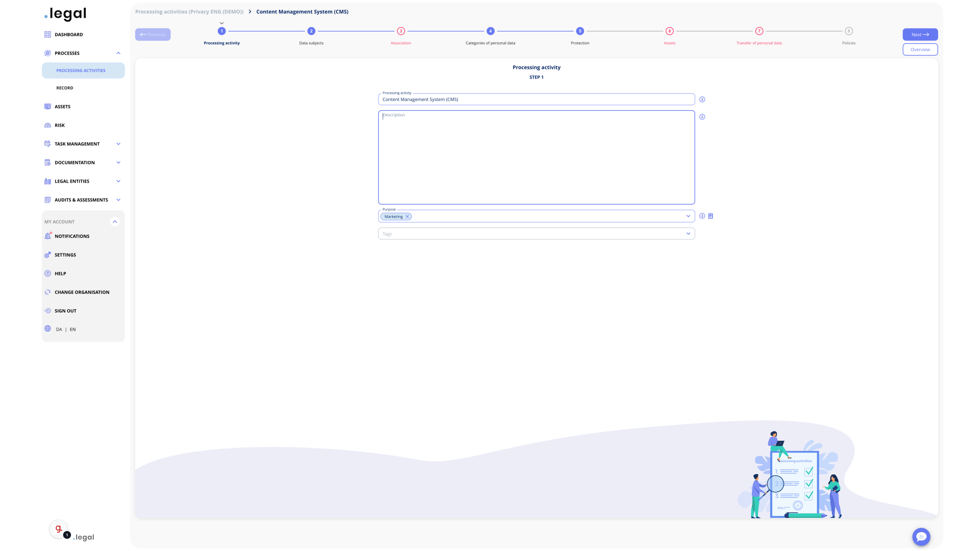Click the Processes icon in sidebar
Image resolution: width=980 pixels, height=551 pixels.
pos(48,53)
